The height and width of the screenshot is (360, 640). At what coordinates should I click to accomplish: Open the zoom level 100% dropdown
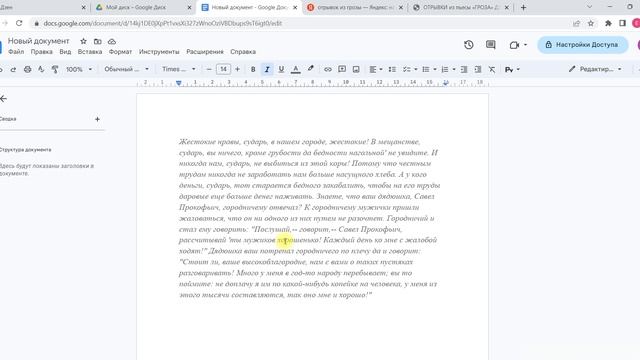click(x=79, y=69)
